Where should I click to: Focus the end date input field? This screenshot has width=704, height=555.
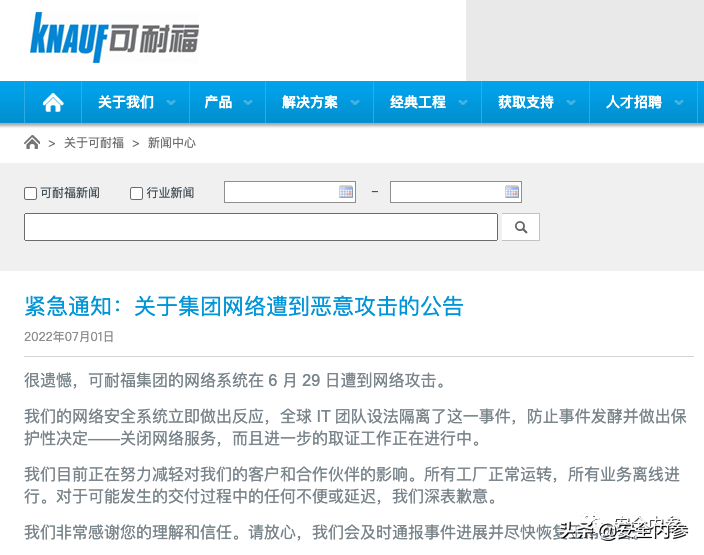[456, 192]
